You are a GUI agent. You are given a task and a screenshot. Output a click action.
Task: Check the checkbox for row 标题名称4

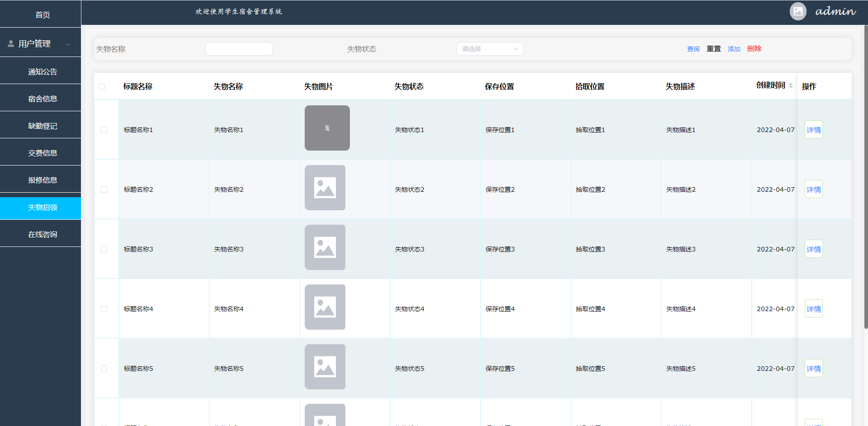[x=104, y=309]
